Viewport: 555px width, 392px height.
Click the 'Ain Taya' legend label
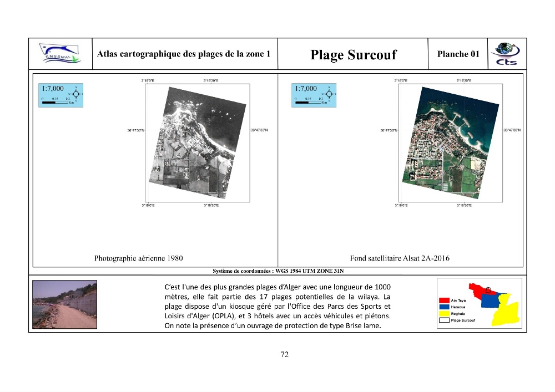pyautogui.click(x=458, y=301)
